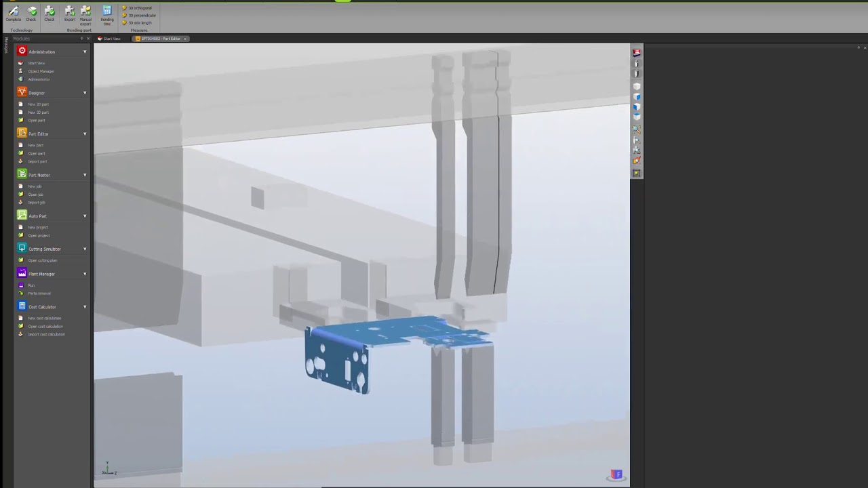
Task: Click the Plant Manager purple factory icon
Action: [x=22, y=273]
